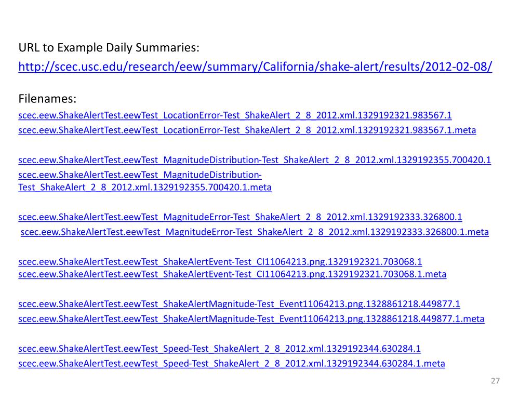The width and height of the screenshot is (532, 399).
Task: Click ShakeAlertMagnitude-Test Event11064213 png link
Action: [239, 304]
